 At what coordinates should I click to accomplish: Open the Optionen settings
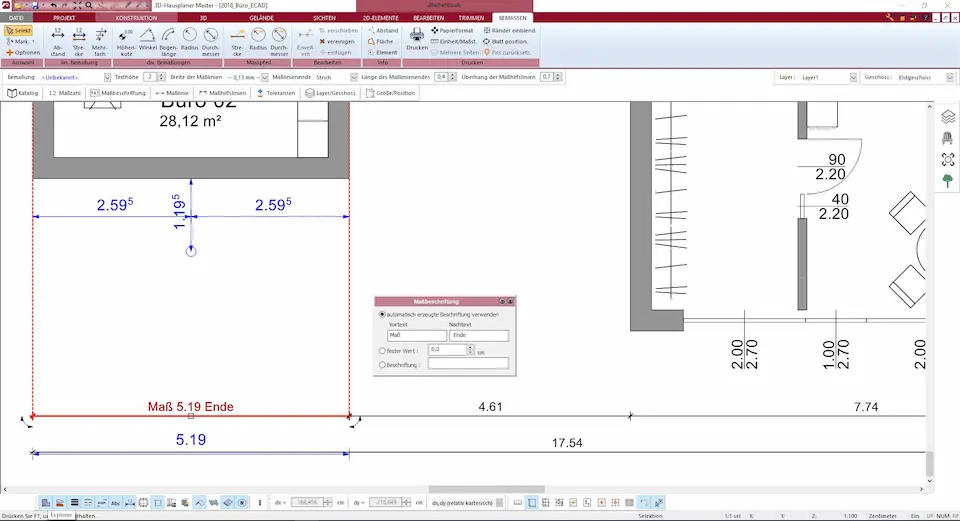tap(23, 53)
